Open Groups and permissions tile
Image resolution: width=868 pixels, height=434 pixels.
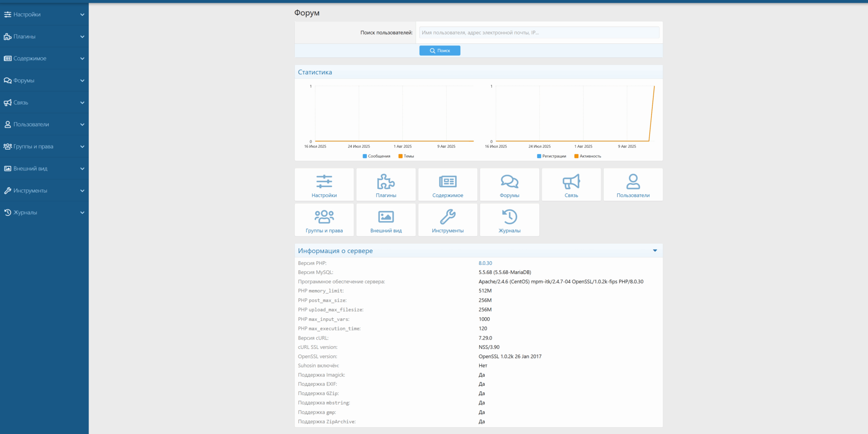(324, 220)
